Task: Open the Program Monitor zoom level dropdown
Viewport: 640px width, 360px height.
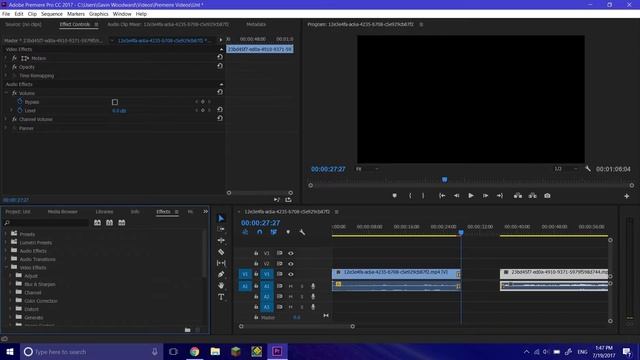Action: coord(367,169)
